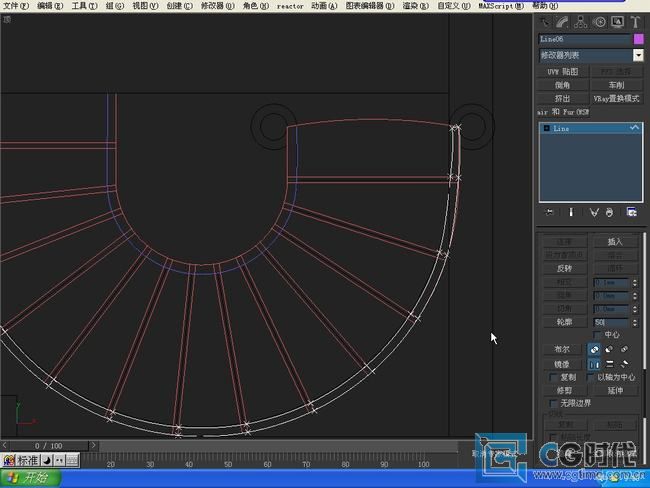Select boolean intersection icon
Viewport: 650px width, 488px height.
(x=624, y=350)
